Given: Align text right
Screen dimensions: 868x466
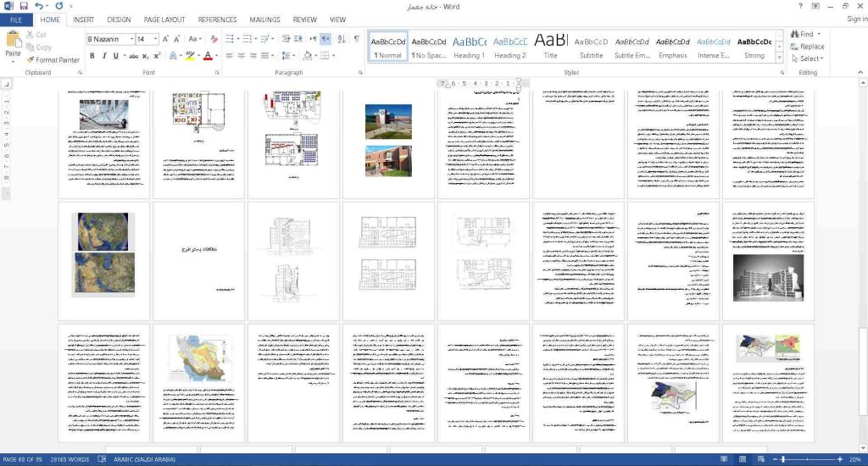Looking at the screenshot, I should [253, 55].
